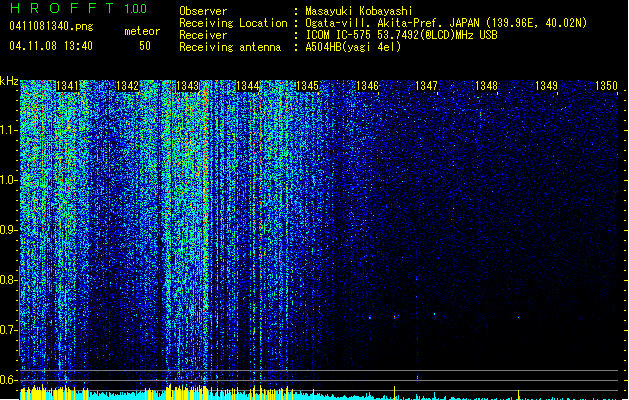This screenshot has width=629, height=400.
Task: Click the 0.9 frequency axis label
Action: [x=8, y=230]
